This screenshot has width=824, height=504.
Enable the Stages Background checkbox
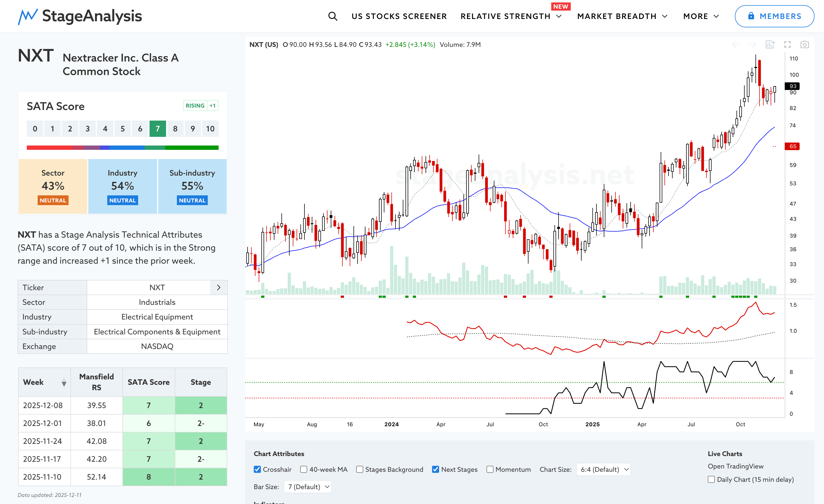359,469
